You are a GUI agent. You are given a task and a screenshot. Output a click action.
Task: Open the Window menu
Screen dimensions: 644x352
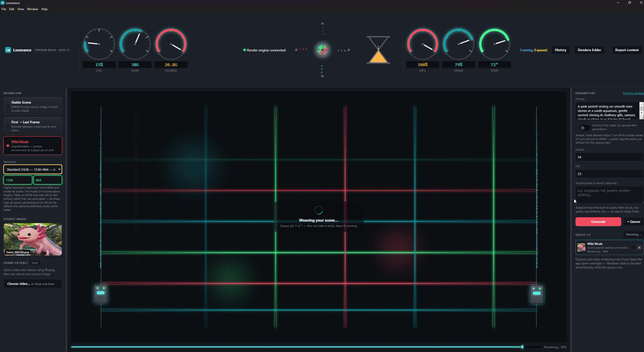(x=32, y=9)
